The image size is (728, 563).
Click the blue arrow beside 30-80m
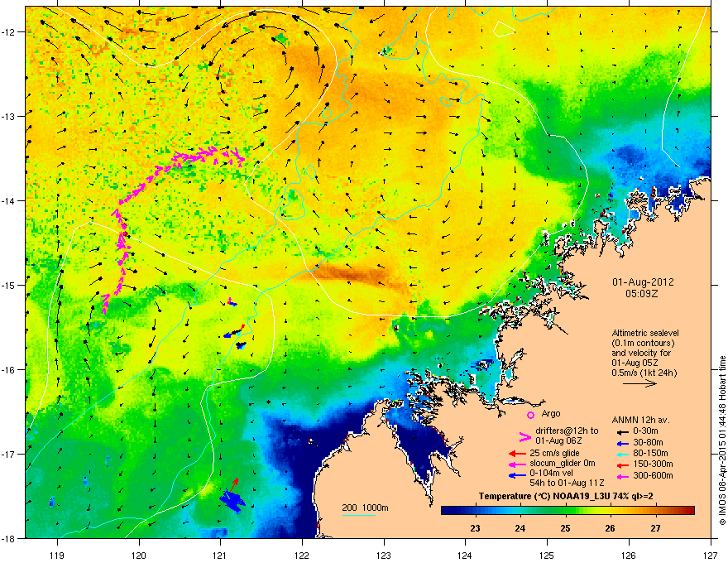pos(623,443)
